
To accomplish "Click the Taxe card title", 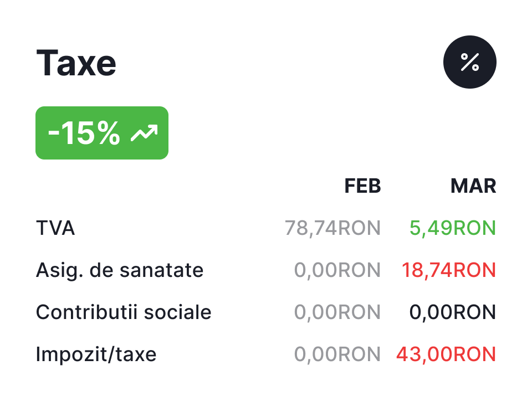I will tap(76, 63).
